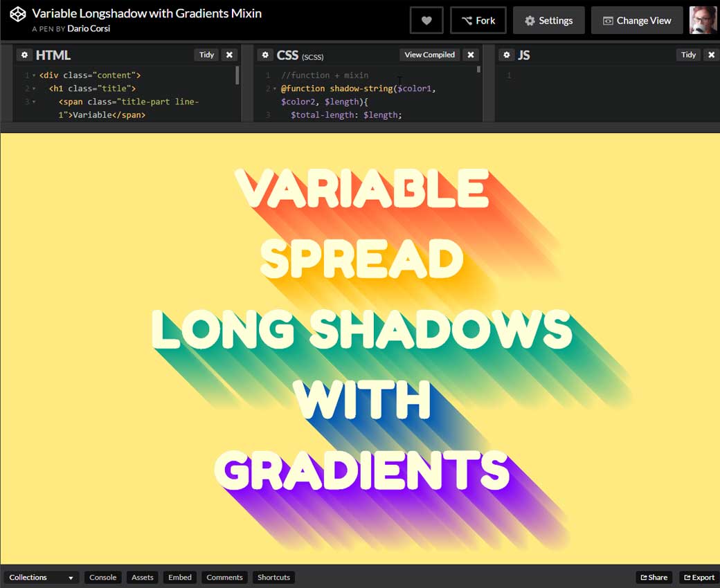Open CSS editor settings gear
The image size is (720, 588).
pos(265,55)
